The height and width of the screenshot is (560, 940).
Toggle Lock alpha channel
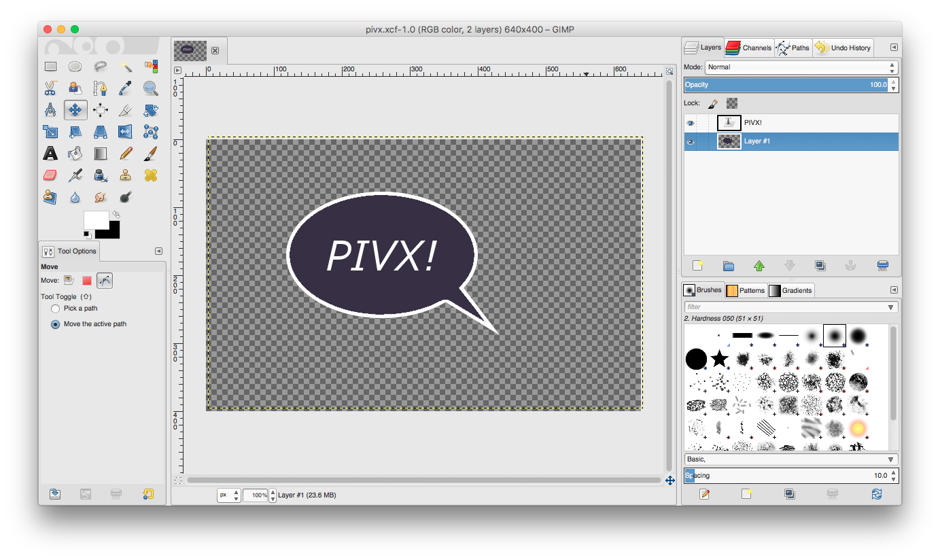pyautogui.click(x=732, y=103)
